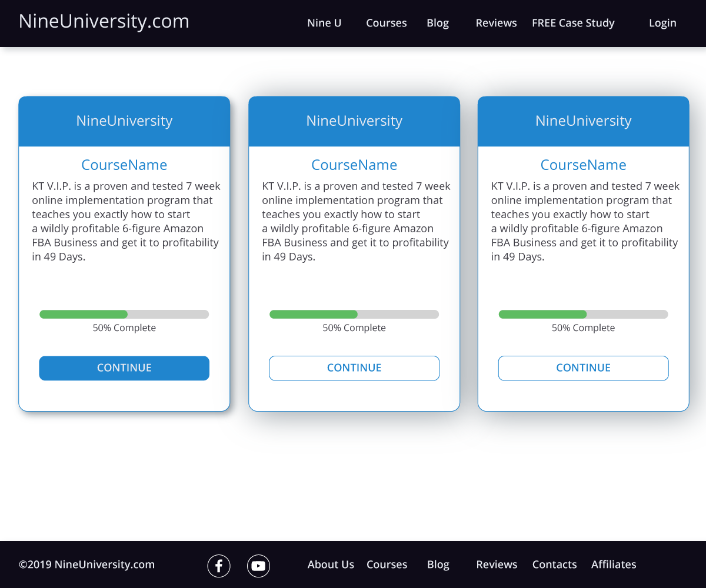Click CONTINUE on the middle course card
706x588 pixels.
click(x=354, y=368)
